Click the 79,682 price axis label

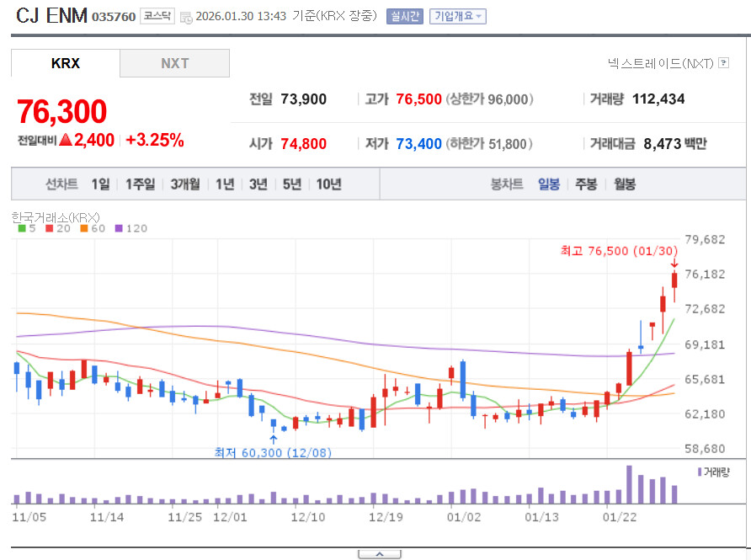[705, 239]
